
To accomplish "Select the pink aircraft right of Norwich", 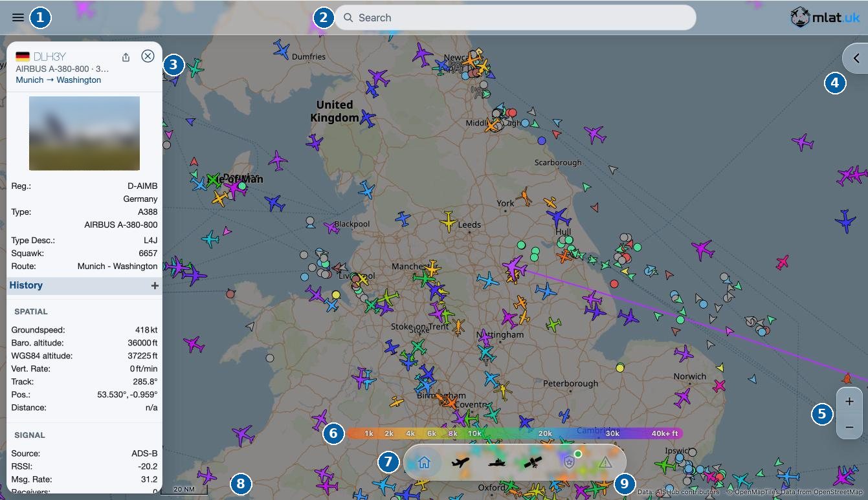I will pyautogui.click(x=718, y=386).
